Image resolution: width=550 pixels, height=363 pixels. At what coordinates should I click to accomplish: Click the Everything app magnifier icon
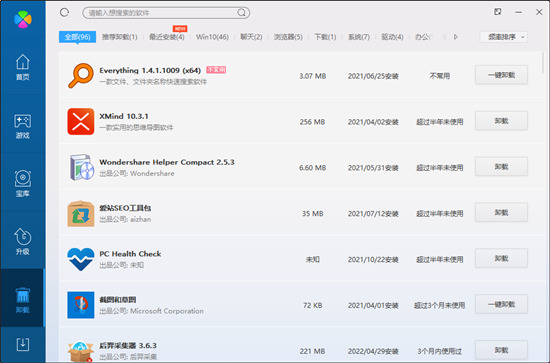(81, 75)
